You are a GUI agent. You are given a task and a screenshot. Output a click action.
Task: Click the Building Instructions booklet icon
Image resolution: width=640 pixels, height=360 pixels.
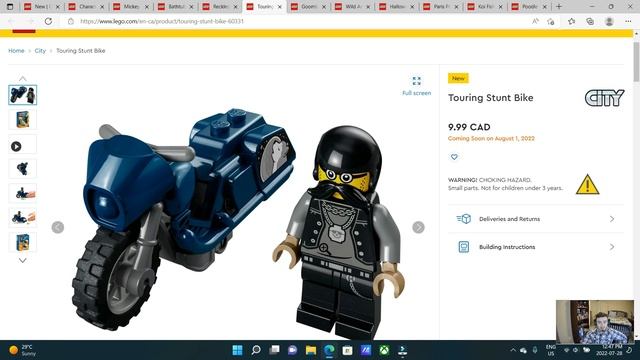tap(464, 247)
